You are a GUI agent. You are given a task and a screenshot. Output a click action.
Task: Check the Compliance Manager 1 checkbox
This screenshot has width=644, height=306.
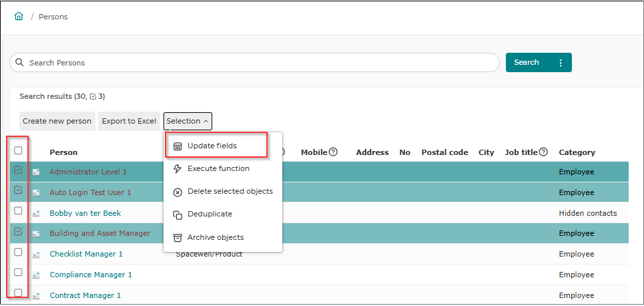pyautogui.click(x=18, y=272)
